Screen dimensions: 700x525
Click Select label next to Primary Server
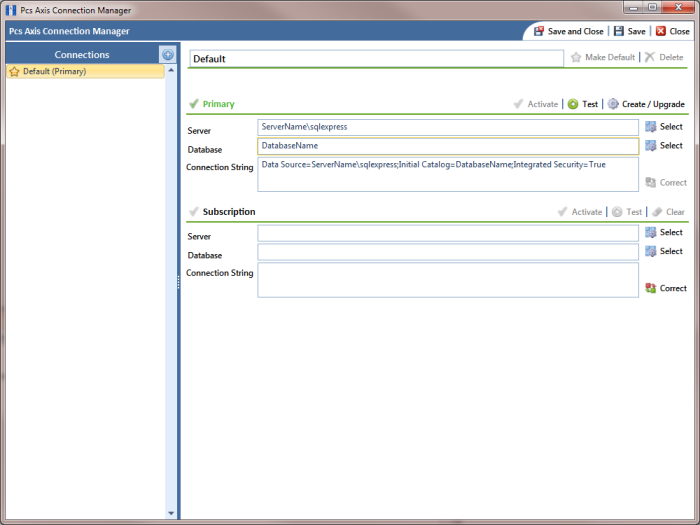pos(671,127)
